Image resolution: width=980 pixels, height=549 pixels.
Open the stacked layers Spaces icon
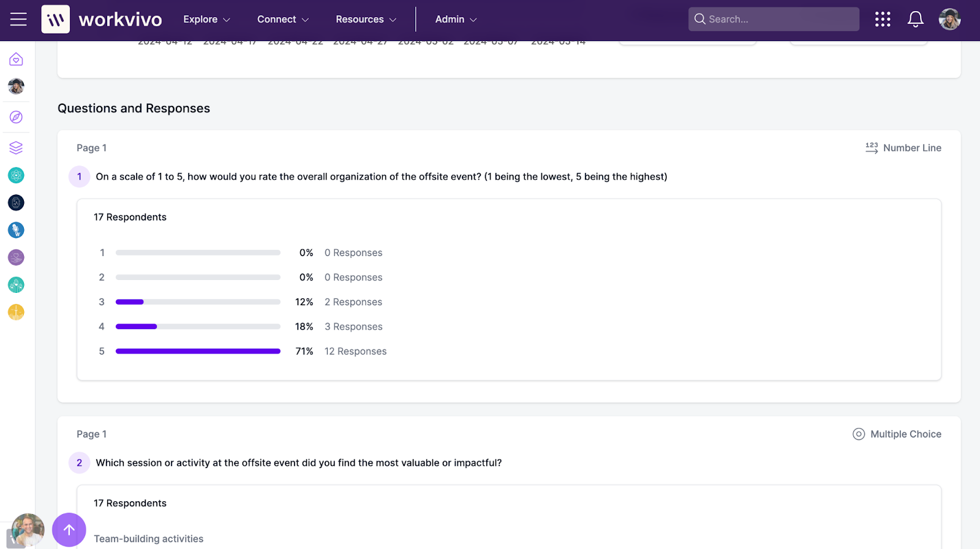click(x=16, y=148)
